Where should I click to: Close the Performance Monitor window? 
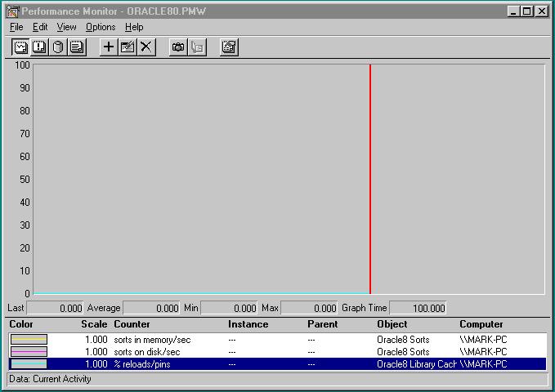[542, 11]
